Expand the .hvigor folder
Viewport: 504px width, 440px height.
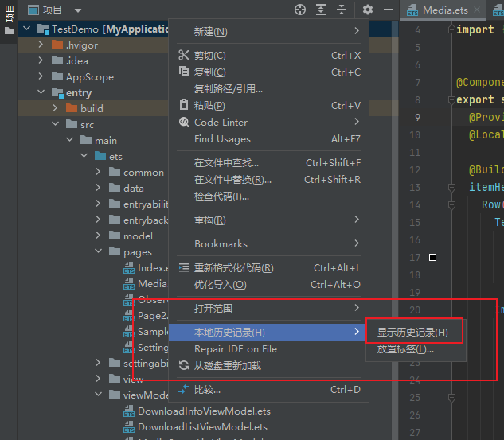(41, 45)
